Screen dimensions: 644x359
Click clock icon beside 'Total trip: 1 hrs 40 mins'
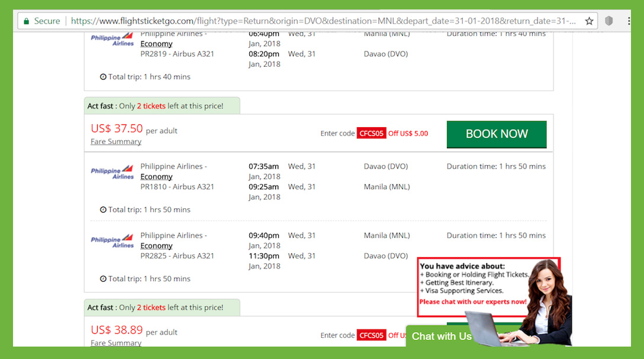click(103, 77)
